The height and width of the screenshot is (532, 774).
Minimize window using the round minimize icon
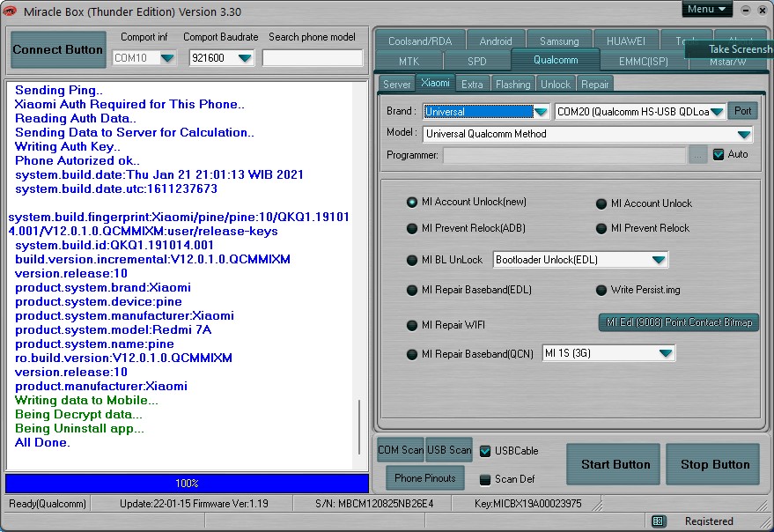click(x=746, y=11)
